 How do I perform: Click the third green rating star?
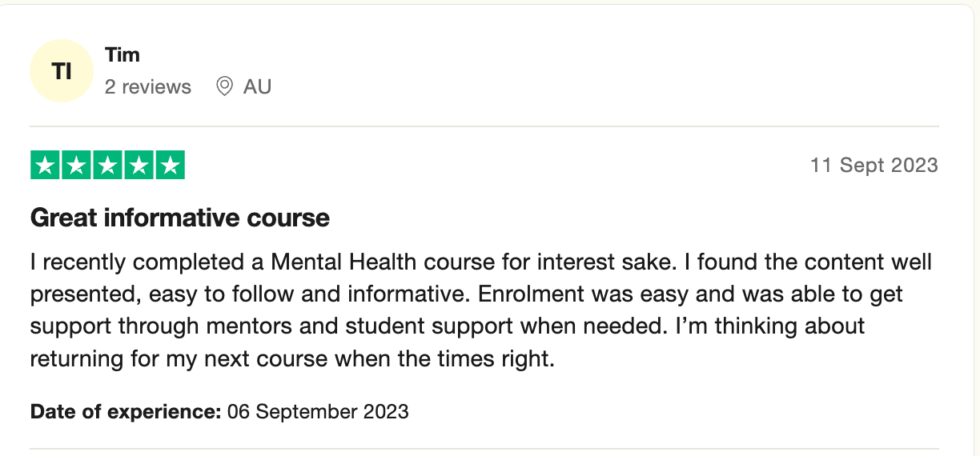click(x=107, y=166)
